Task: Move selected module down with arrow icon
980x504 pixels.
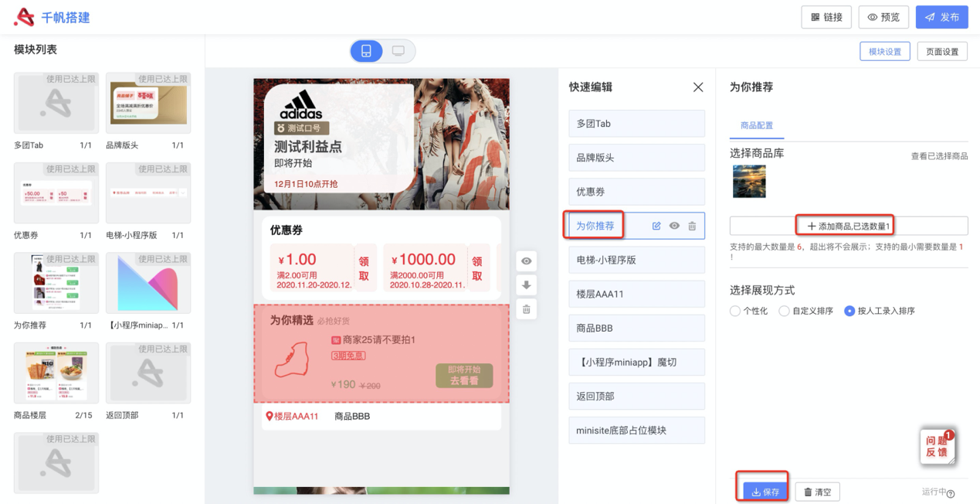Action: 527,285
